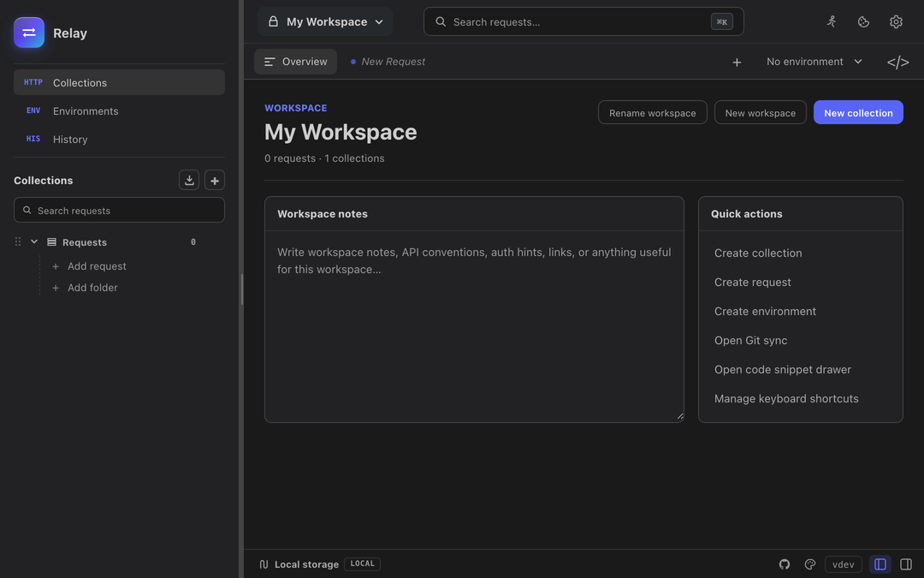Image resolution: width=924 pixels, height=578 pixels.
Task: Click the notes textarea resize corner grip
Action: [680, 416]
